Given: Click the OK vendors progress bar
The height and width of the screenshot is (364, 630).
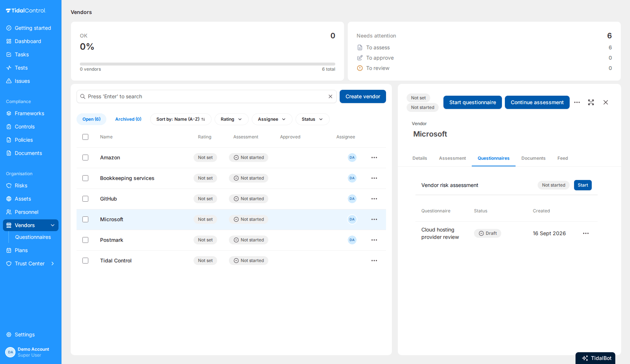Looking at the screenshot, I should pyautogui.click(x=208, y=64).
